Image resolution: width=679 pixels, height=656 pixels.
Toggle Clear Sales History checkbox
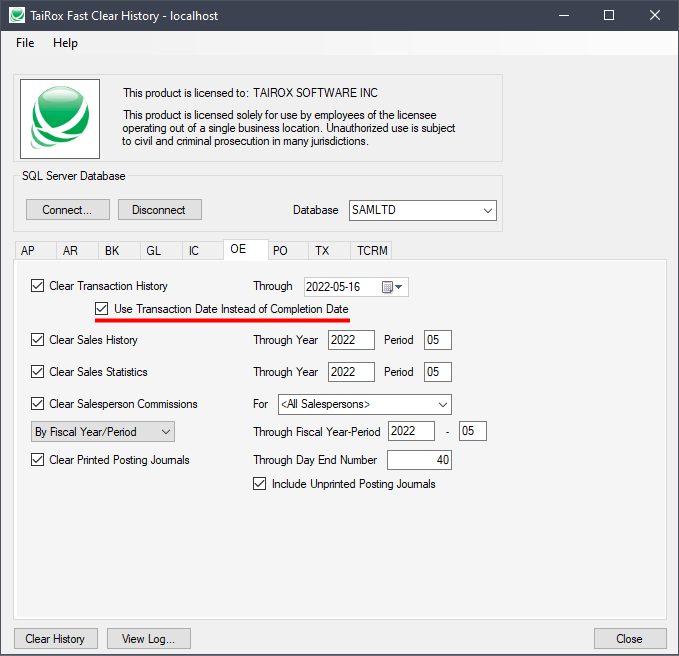(37, 339)
